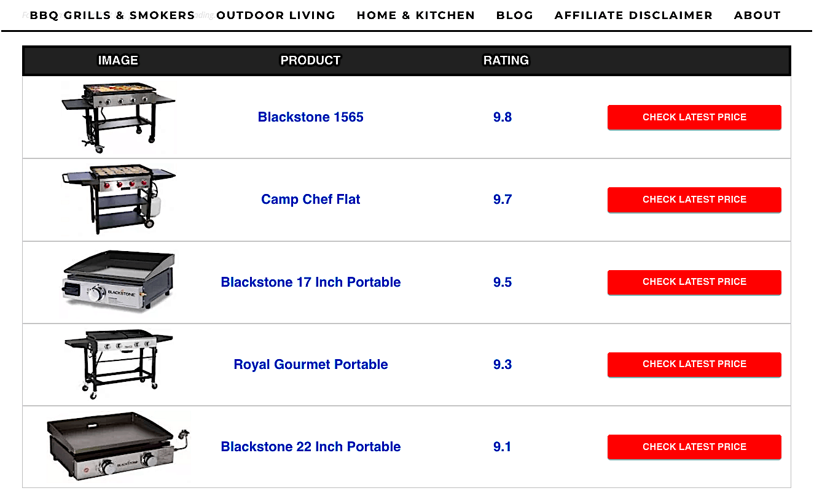814x504 pixels.
Task: Open the Blackstone 17 Inch Portable link
Action: [311, 282]
